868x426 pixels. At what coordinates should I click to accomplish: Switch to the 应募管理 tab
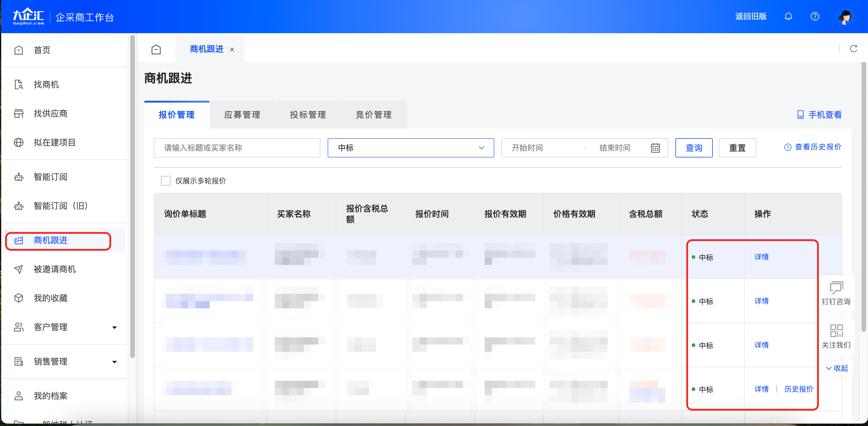[242, 115]
